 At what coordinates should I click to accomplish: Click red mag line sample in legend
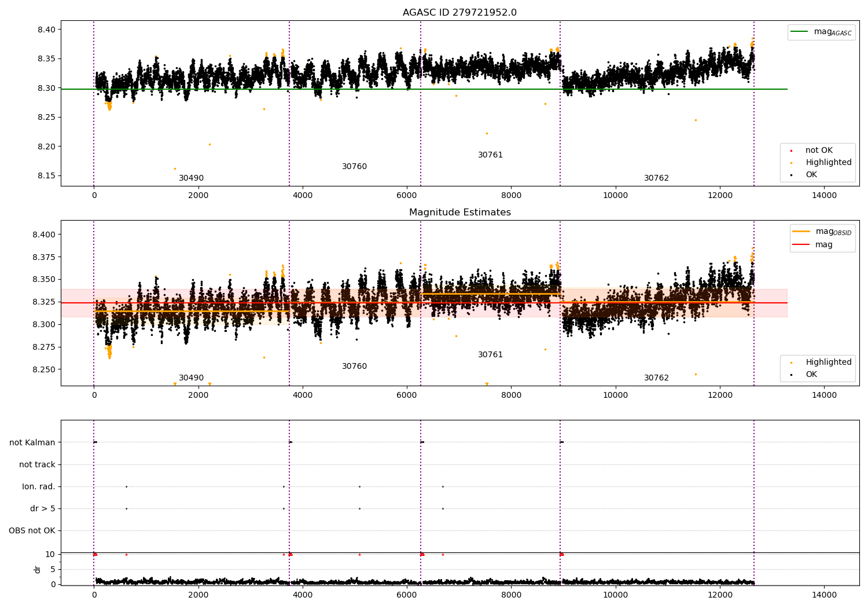click(801, 244)
